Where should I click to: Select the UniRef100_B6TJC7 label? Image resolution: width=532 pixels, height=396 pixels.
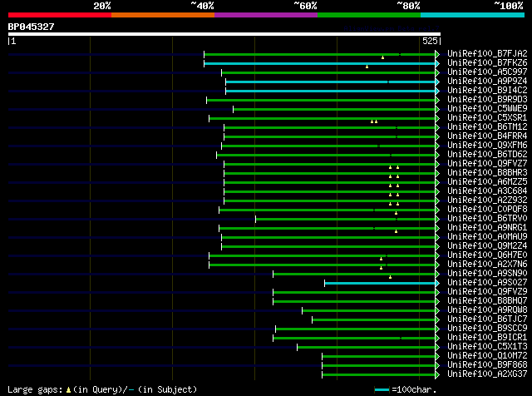[x=487, y=319]
